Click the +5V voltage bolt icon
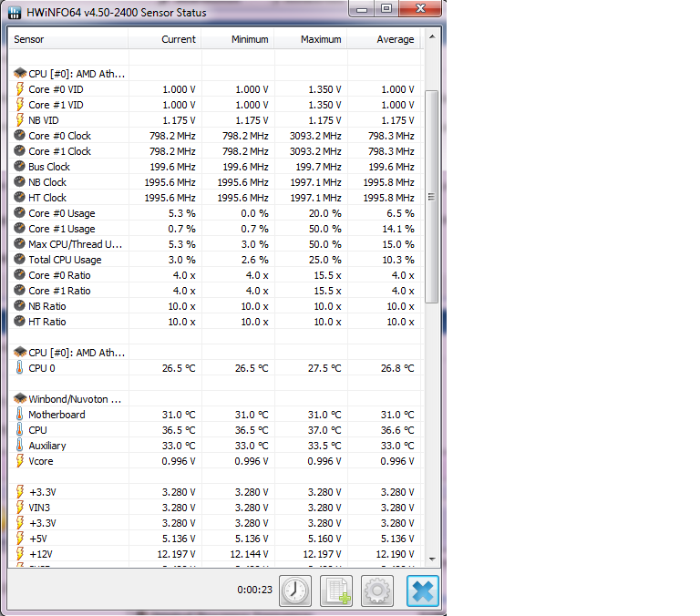This screenshot has width=700, height=616. coord(20,538)
